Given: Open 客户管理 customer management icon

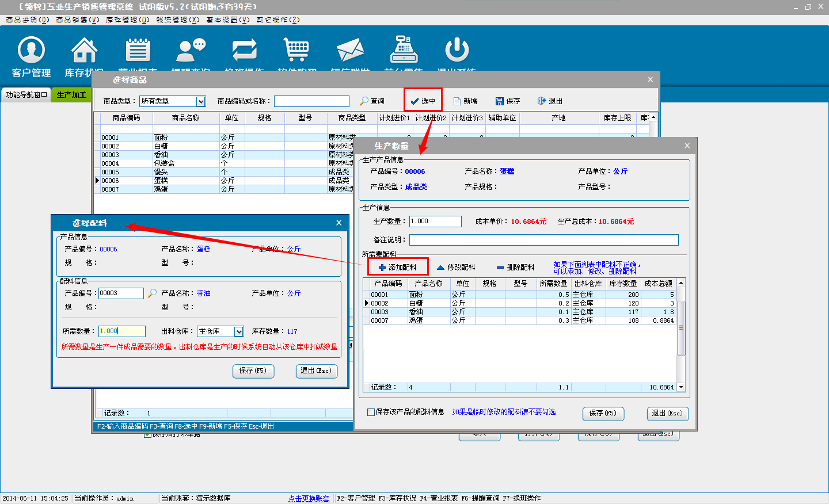Looking at the screenshot, I should (31, 51).
